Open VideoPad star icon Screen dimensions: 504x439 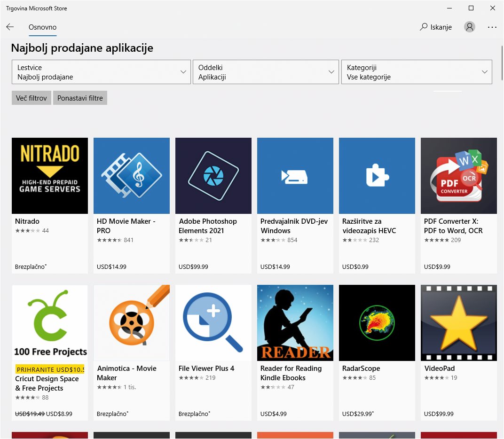tap(459, 322)
